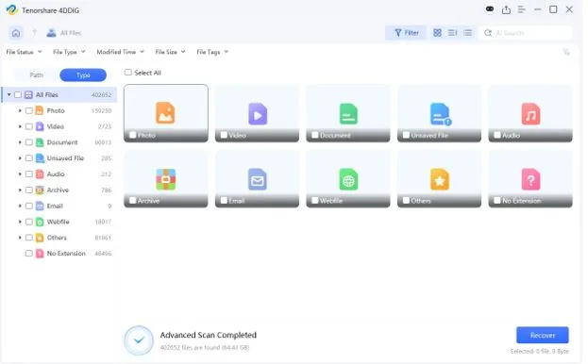588x364 pixels.
Task: Click the share/export icon in title bar
Action: (506, 9)
